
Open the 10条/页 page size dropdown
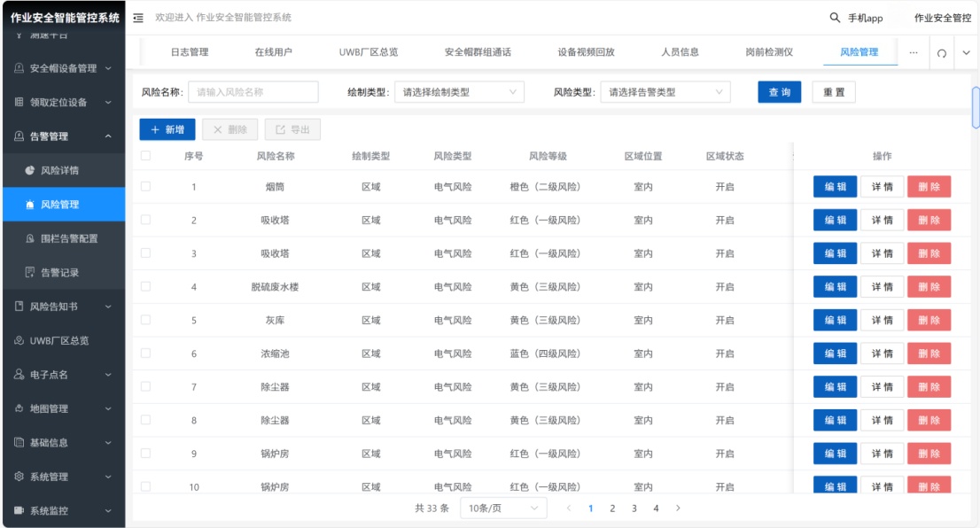[502, 509]
